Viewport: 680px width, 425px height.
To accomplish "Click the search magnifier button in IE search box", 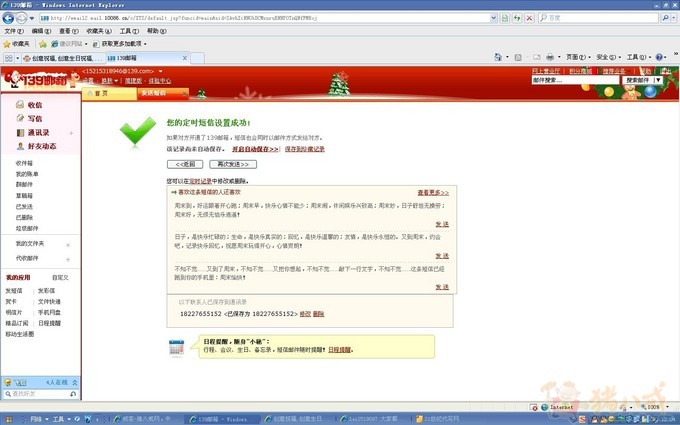I will 665,18.
